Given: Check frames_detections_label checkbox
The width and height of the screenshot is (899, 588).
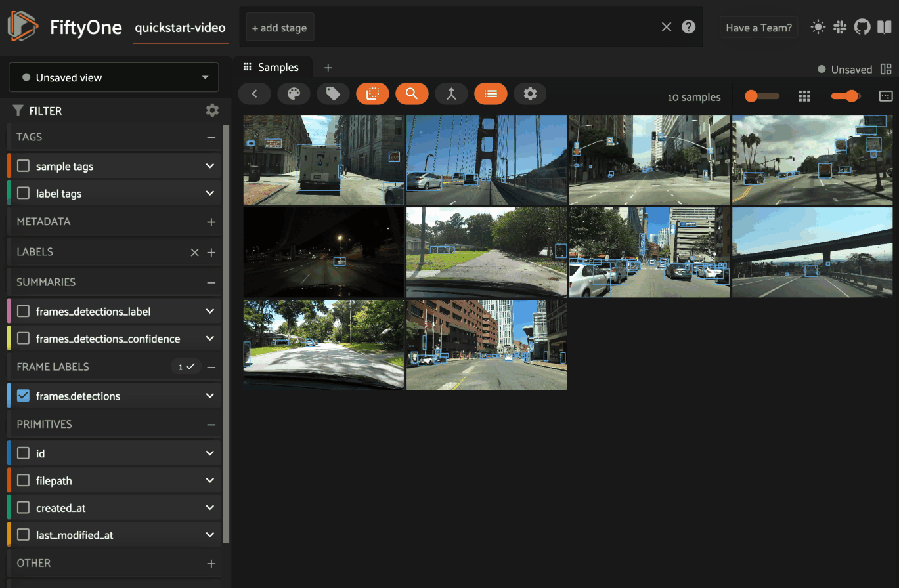Looking at the screenshot, I should (24, 311).
